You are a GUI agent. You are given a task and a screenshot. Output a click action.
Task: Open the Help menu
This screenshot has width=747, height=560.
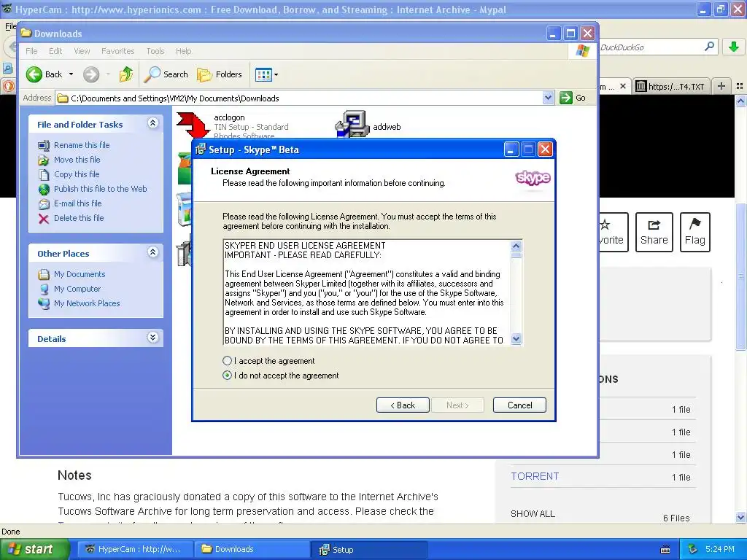(x=183, y=51)
